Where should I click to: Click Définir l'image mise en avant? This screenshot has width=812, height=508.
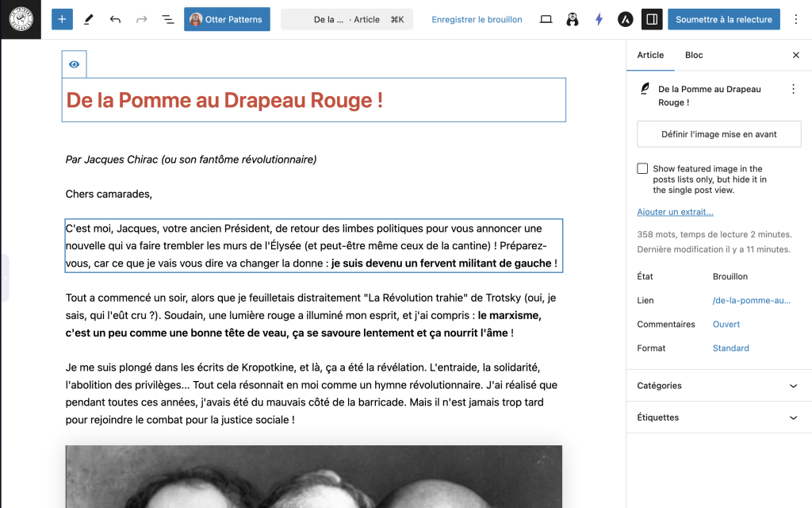(718, 134)
